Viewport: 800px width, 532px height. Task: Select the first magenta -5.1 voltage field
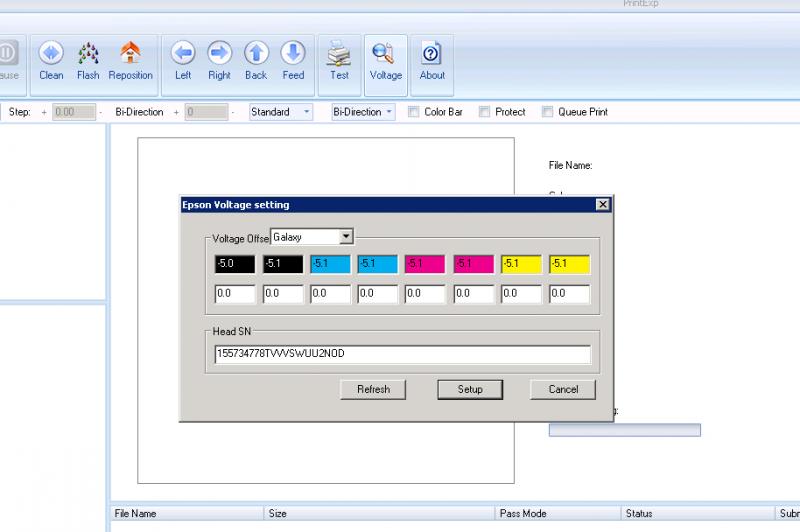pyautogui.click(x=425, y=264)
